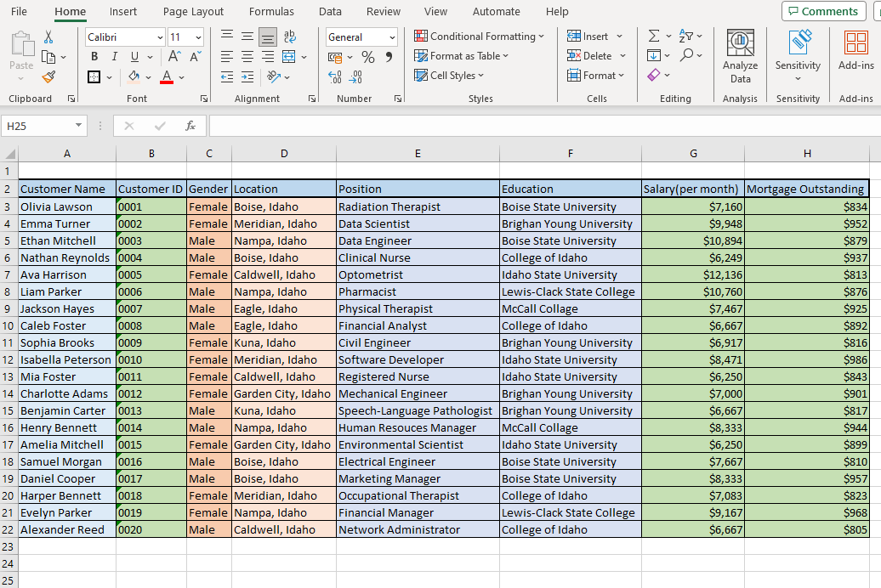The image size is (881, 588).
Task: Select Top Align icon
Action: pos(227,37)
